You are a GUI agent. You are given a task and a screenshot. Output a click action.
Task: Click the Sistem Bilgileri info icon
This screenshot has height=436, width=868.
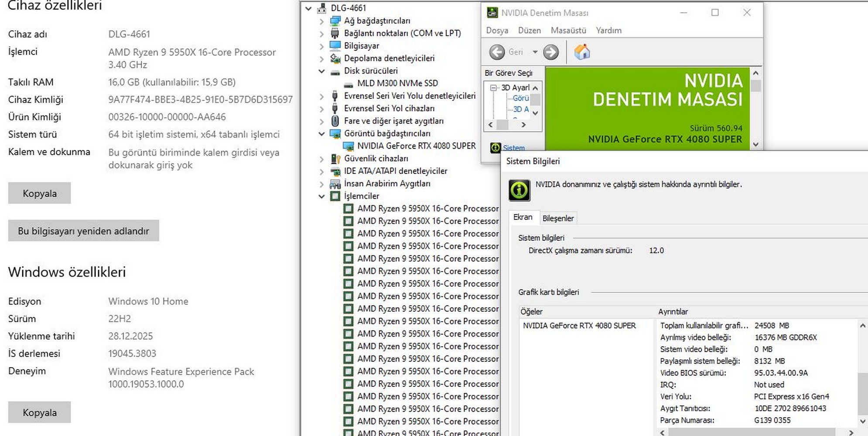[x=519, y=191]
